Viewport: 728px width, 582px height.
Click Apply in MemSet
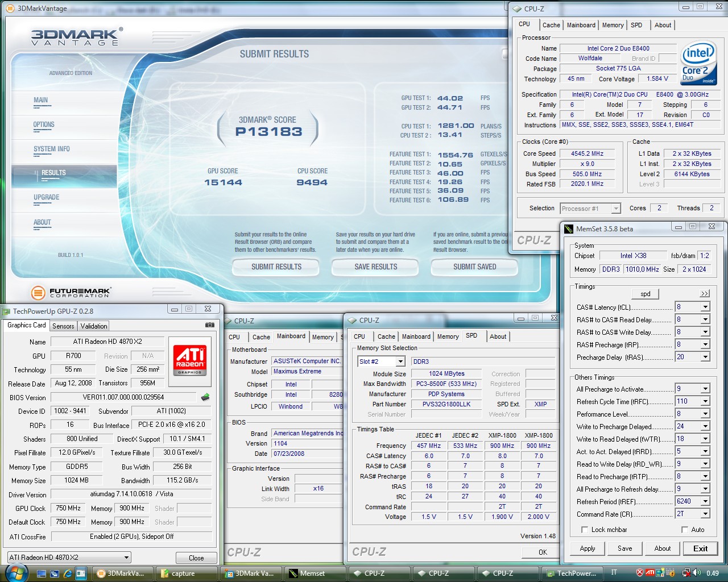click(588, 548)
